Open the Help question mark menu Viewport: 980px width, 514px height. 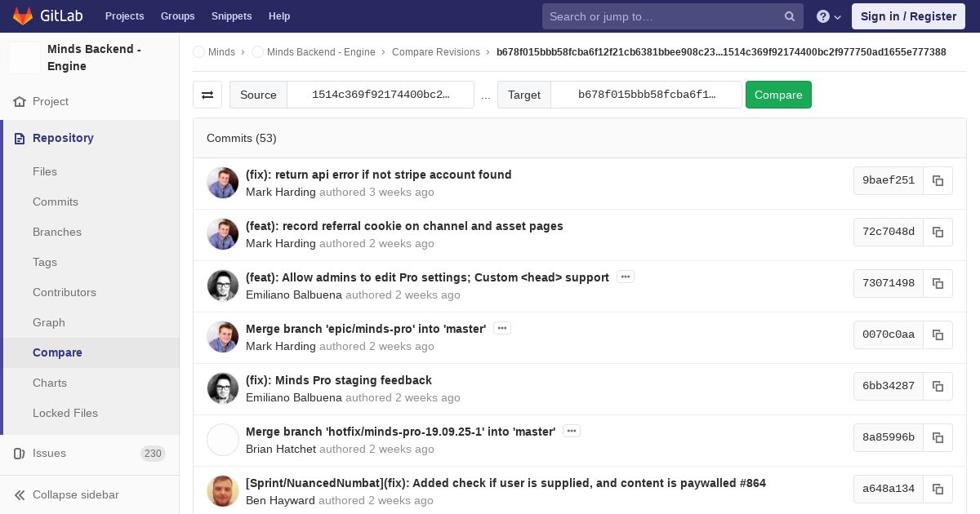[829, 16]
